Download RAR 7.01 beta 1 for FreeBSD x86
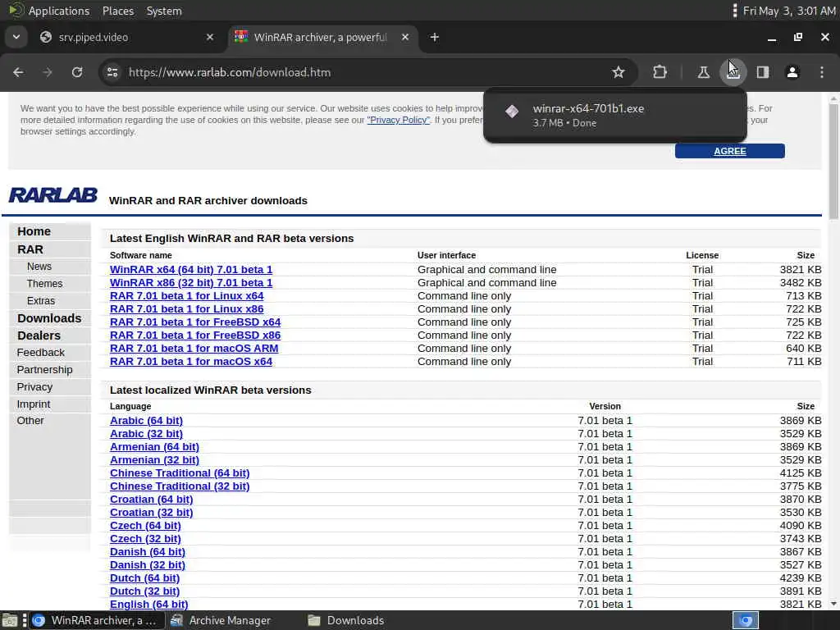Image resolution: width=840 pixels, height=630 pixels. click(195, 336)
